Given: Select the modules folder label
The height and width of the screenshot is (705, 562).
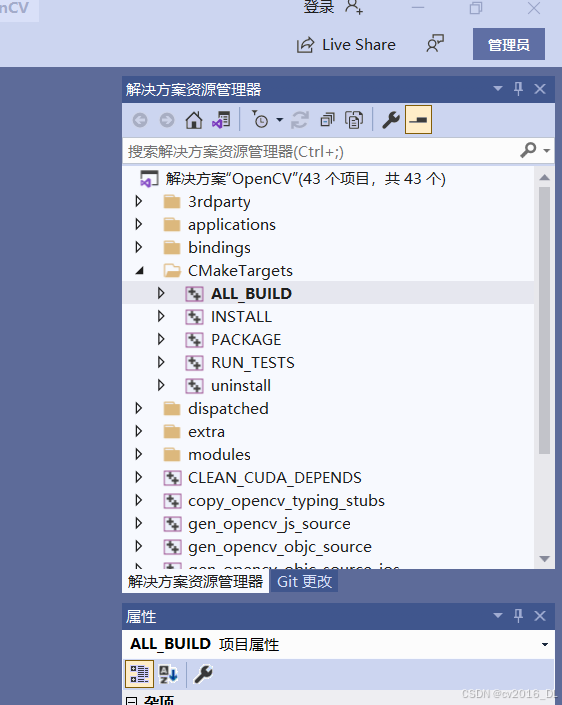Looking at the screenshot, I should point(219,455).
